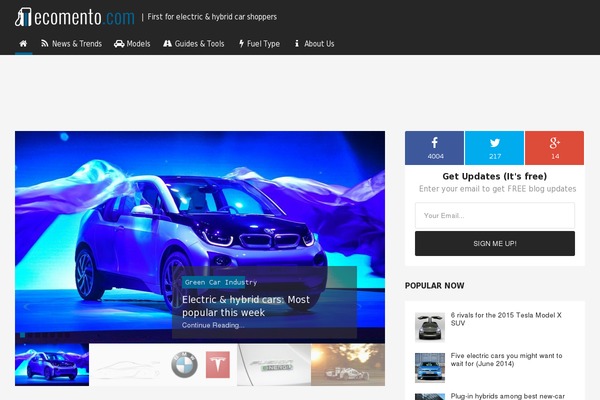Select the Fusion Energi badge thumbnail
The image size is (600, 400).
click(274, 364)
